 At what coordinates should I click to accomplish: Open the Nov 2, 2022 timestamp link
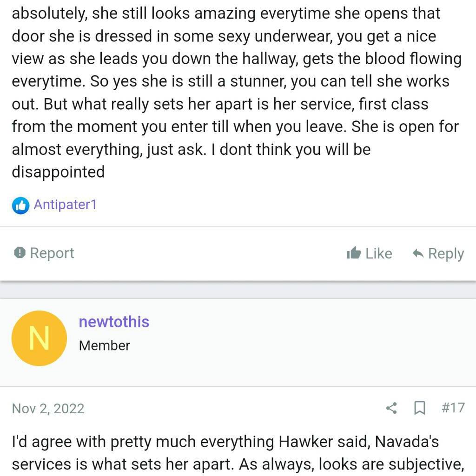(48, 409)
